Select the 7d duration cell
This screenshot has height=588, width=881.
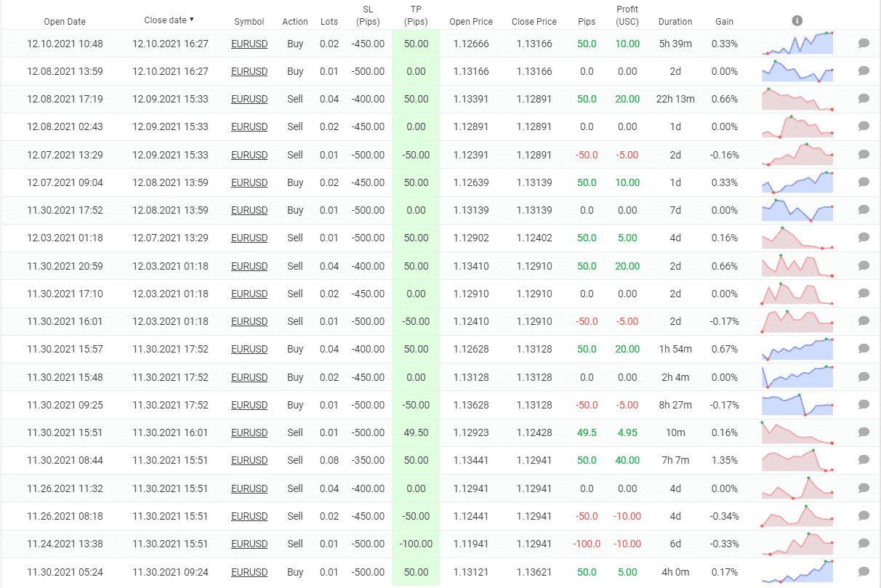(x=675, y=210)
